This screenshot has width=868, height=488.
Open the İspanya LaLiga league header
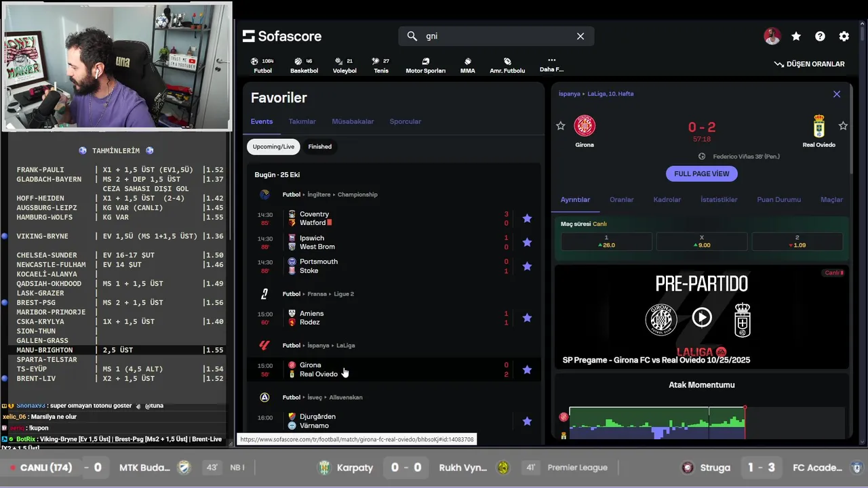tap(319, 346)
